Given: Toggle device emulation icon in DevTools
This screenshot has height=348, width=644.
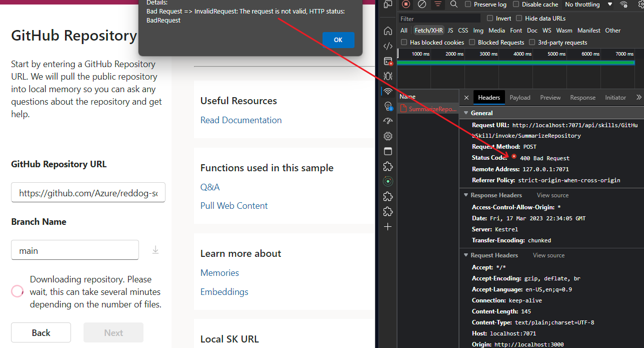Looking at the screenshot, I should [388, 4].
